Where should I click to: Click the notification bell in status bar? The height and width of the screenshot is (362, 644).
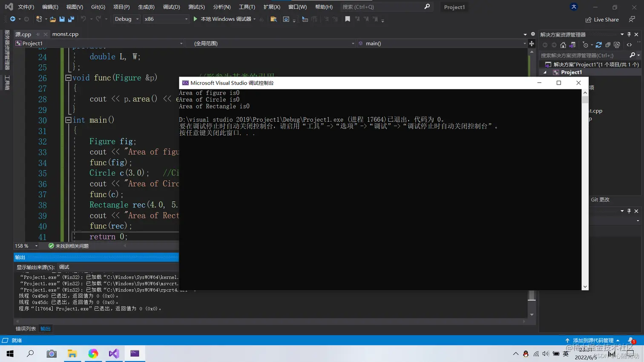point(631,340)
